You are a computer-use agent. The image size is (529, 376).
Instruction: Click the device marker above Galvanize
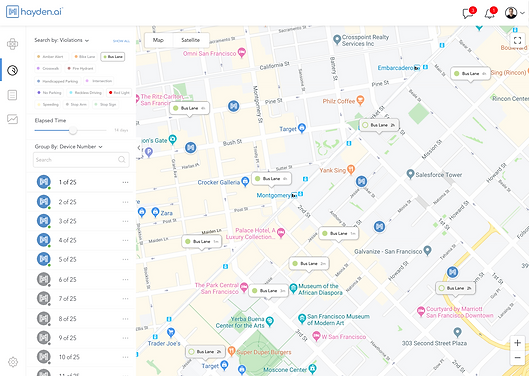click(380, 226)
